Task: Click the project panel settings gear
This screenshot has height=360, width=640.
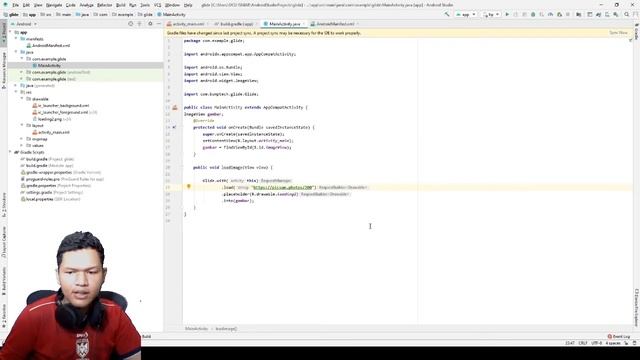Action: pyautogui.click(x=150, y=24)
